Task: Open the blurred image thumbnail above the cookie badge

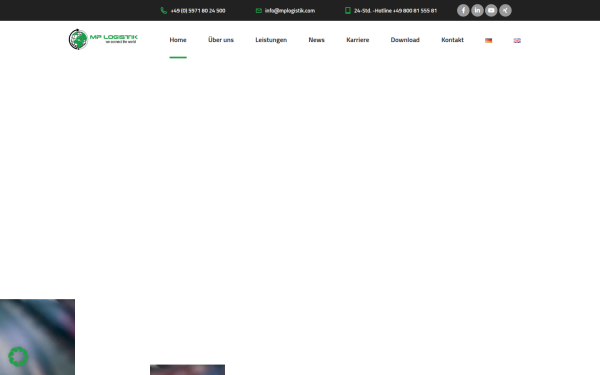Action: (x=38, y=337)
